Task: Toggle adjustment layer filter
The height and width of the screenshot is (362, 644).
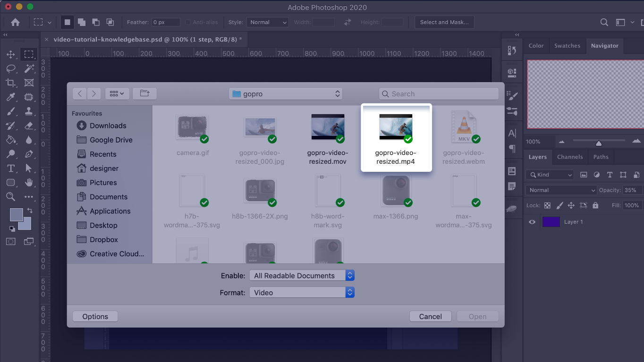Action: click(x=597, y=175)
